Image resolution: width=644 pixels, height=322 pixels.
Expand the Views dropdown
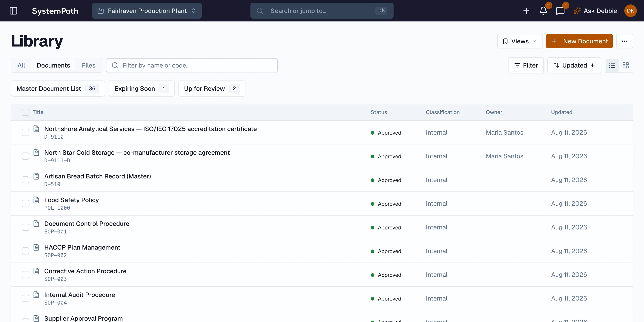click(519, 41)
